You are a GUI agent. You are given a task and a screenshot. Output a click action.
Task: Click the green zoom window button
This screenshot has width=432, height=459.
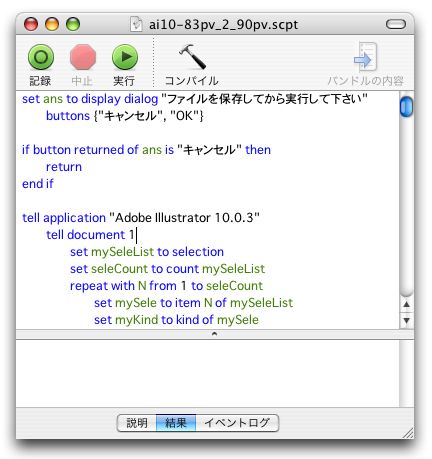pos(73,24)
